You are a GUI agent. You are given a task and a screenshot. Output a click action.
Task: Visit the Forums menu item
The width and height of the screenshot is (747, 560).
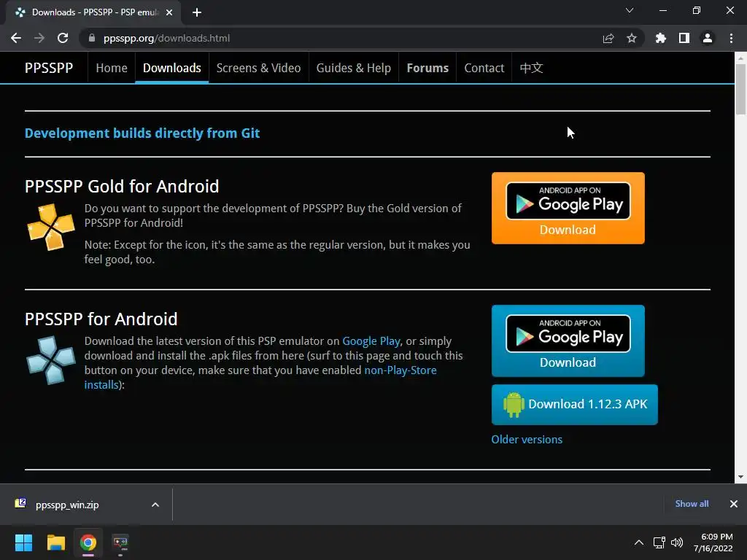coord(427,68)
